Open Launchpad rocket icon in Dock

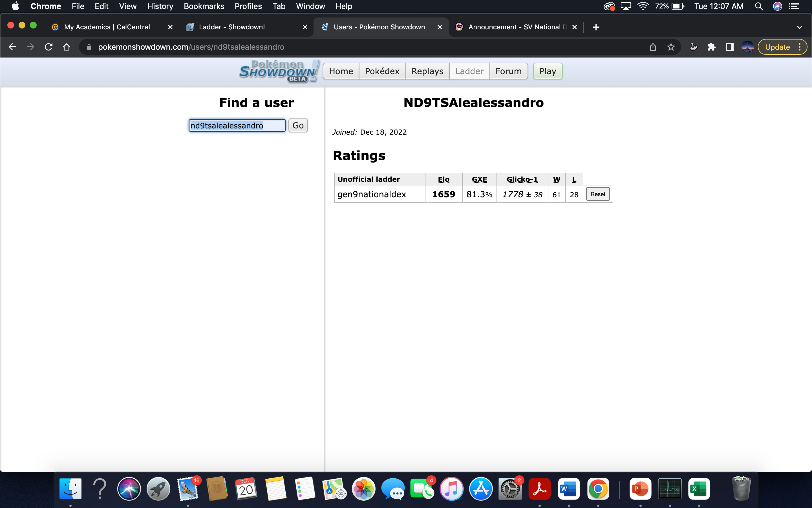pyautogui.click(x=158, y=489)
